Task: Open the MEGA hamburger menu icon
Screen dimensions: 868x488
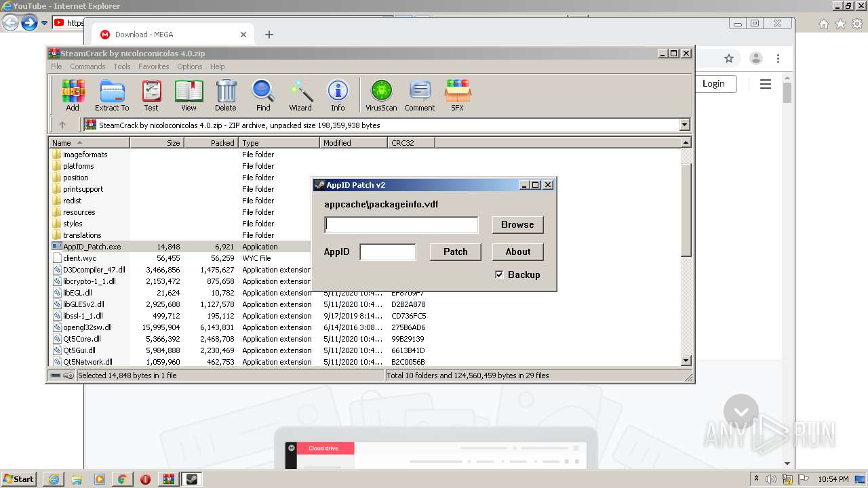Action: (x=766, y=84)
